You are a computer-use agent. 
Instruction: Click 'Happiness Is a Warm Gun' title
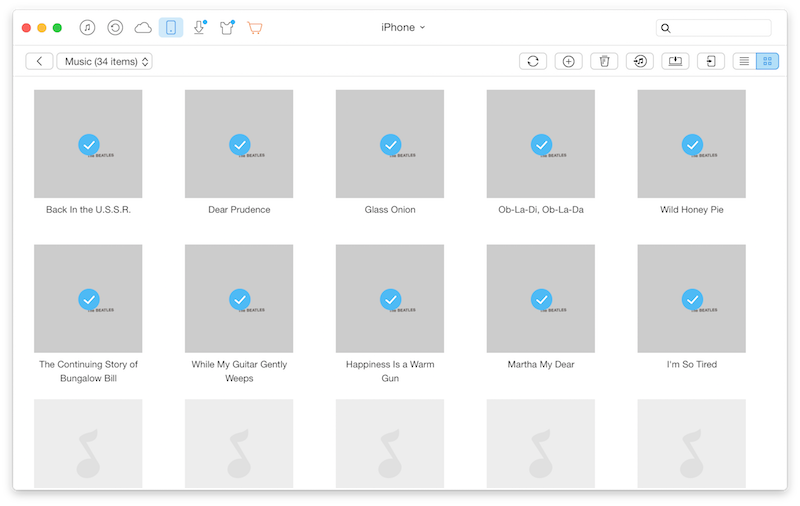point(390,371)
